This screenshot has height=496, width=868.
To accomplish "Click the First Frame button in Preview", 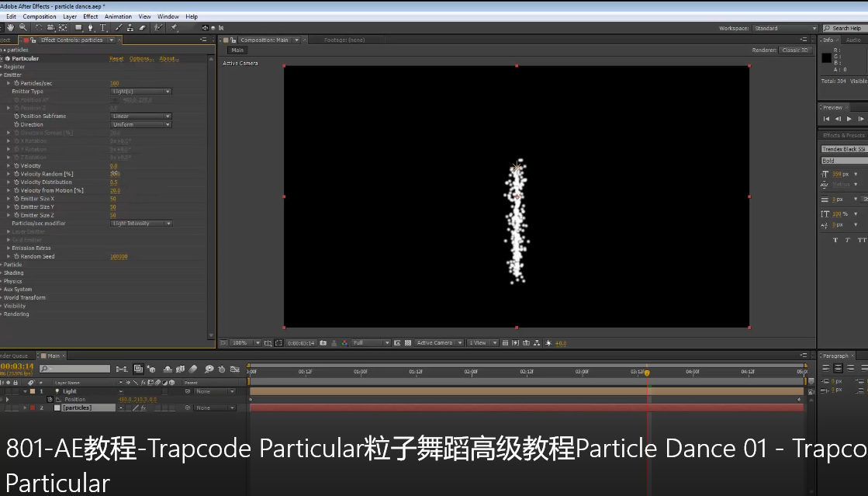I will (x=826, y=119).
